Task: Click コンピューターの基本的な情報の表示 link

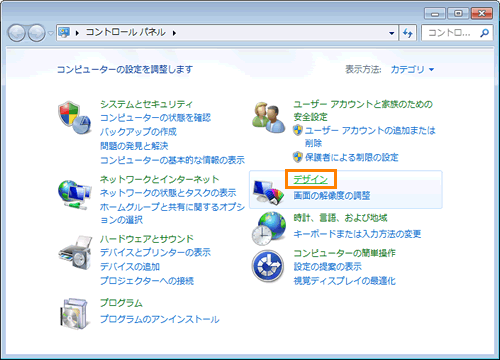Action: coord(172,160)
